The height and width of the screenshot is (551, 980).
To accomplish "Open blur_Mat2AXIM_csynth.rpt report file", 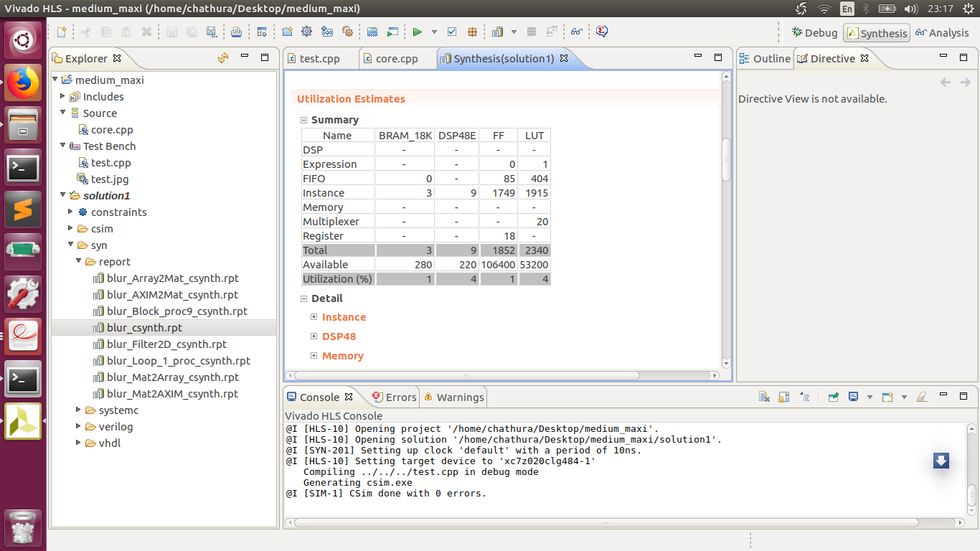I will coord(172,394).
